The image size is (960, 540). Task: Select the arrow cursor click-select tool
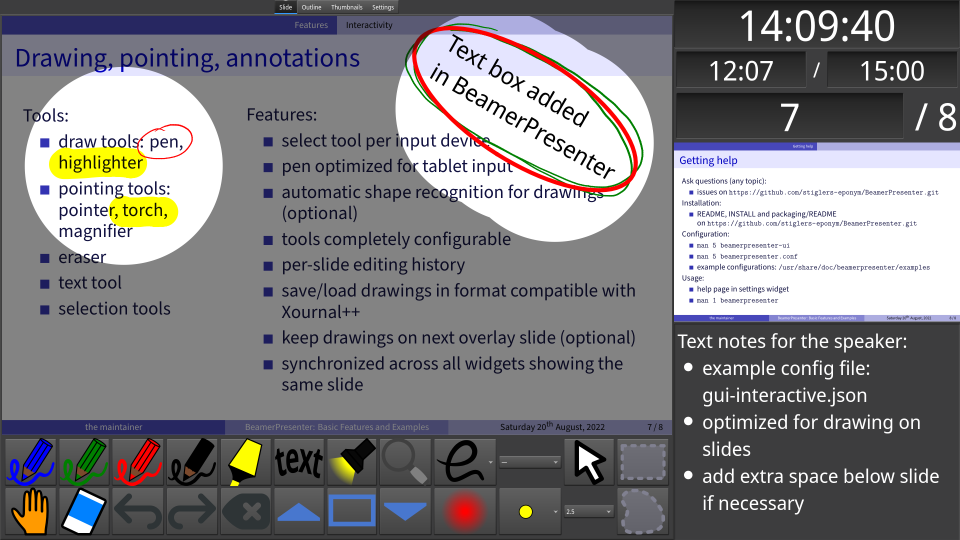[589, 462]
